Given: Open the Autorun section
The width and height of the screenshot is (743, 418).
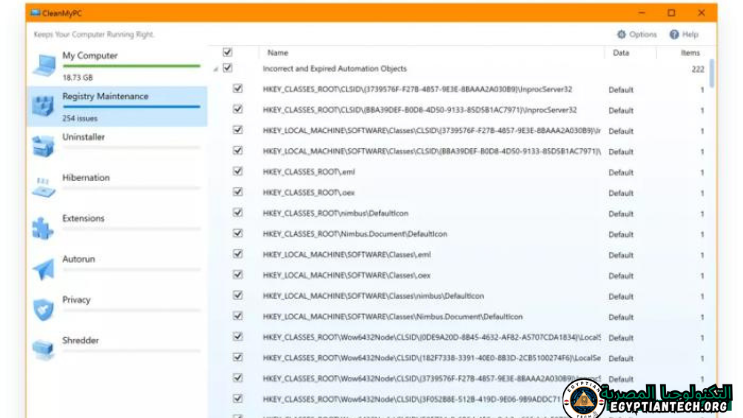Looking at the screenshot, I should 79,259.
